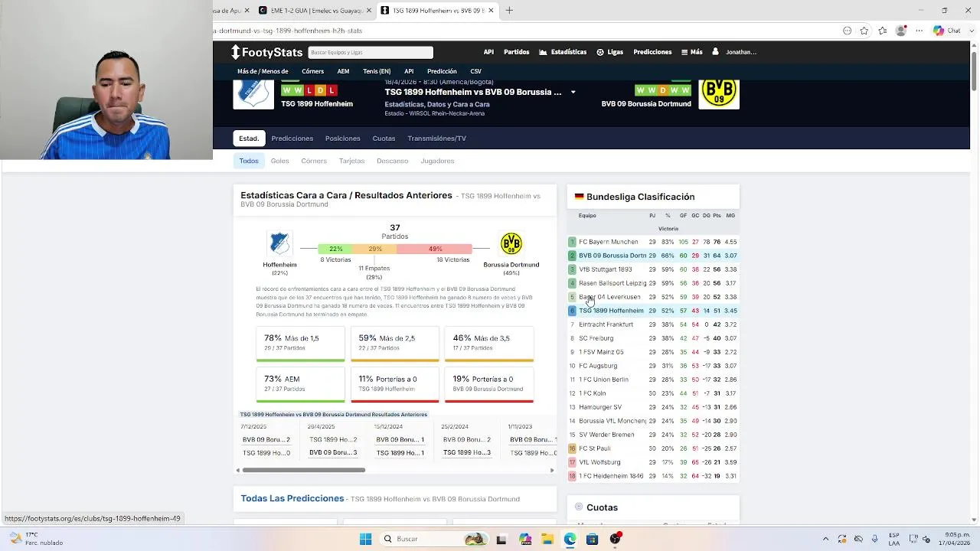Click the Hoffenheim logo in head-to-head panel

(x=279, y=243)
